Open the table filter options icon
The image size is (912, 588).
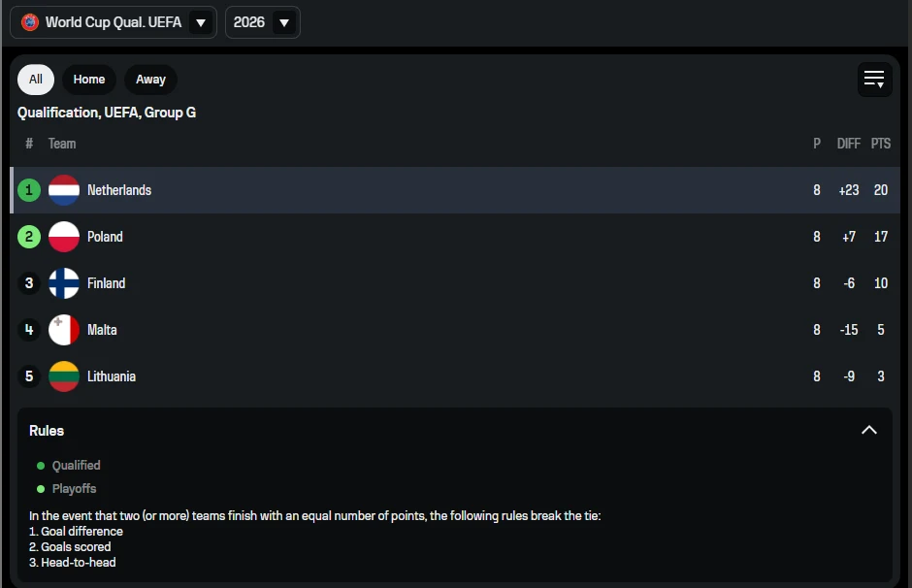874,80
